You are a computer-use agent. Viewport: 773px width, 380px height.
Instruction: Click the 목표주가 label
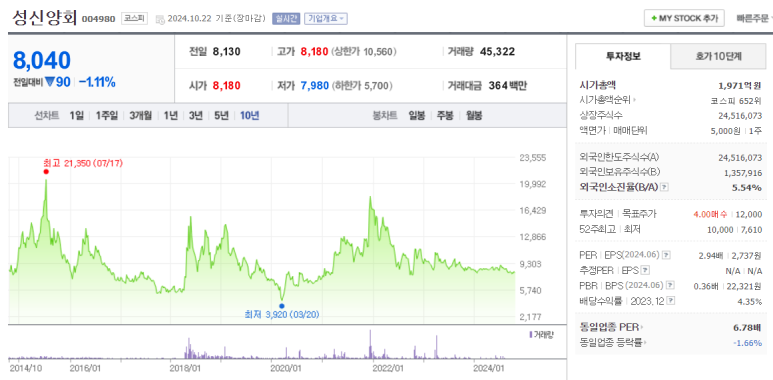[639, 214]
